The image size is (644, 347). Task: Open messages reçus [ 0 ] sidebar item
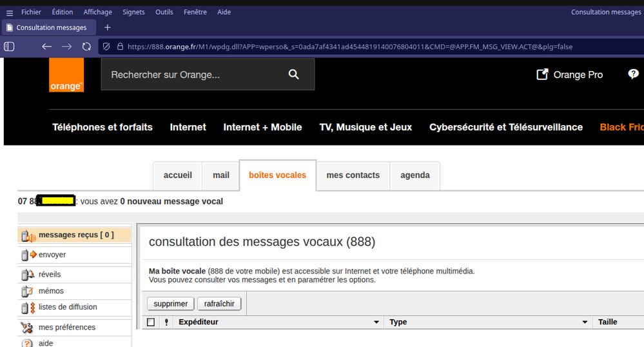click(75, 235)
